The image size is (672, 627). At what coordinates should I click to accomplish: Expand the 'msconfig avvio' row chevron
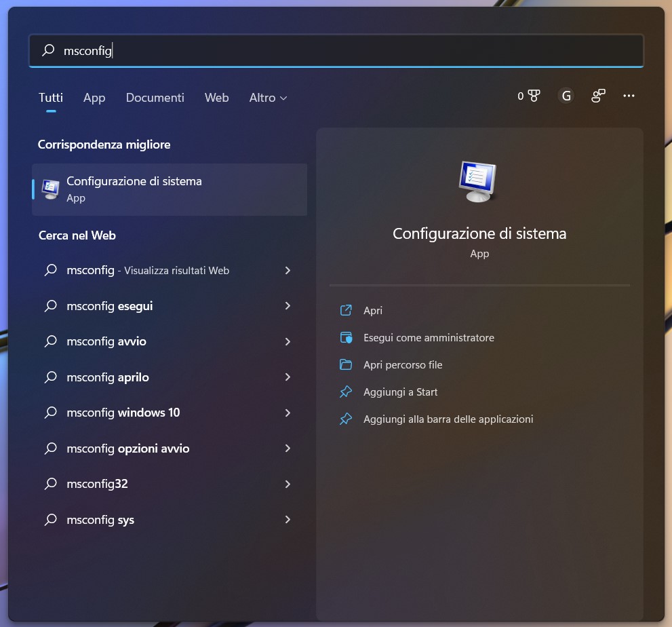[288, 341]
